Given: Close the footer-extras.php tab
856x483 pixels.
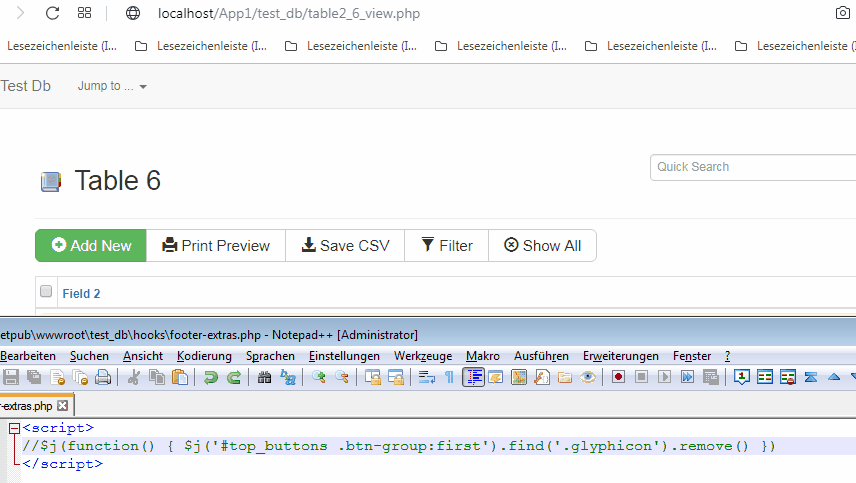Looking at the screenshot, I should pos(63,406).
